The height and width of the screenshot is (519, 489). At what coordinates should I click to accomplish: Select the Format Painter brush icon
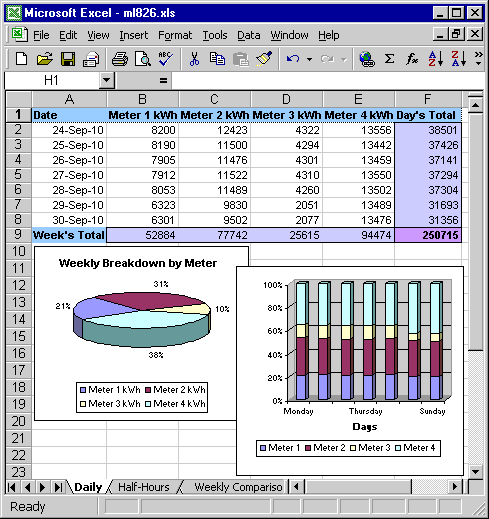[x=264, y=59]
